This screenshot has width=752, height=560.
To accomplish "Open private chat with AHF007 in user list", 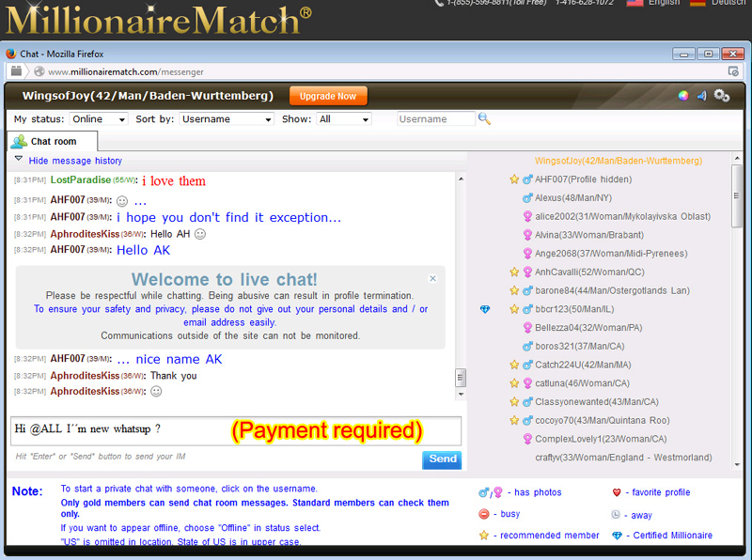I will click(583, 179).
